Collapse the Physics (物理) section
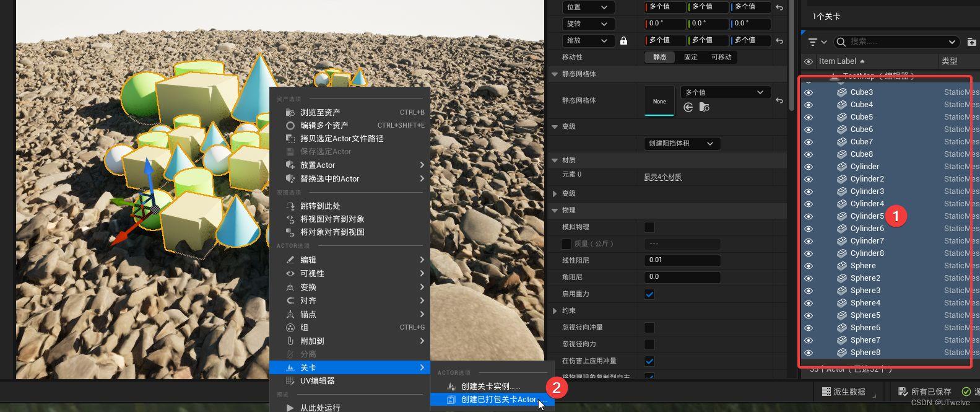The width and height of the screenshot is (980, 412). tap(555, 210)
